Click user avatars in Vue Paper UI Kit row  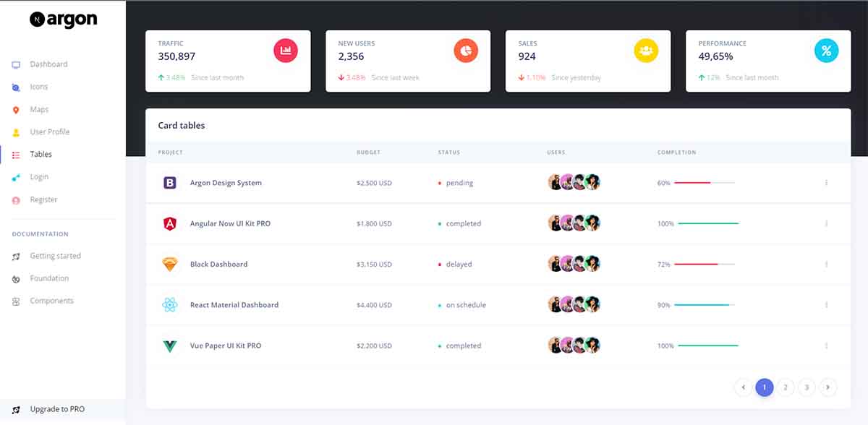pos(574,346)
